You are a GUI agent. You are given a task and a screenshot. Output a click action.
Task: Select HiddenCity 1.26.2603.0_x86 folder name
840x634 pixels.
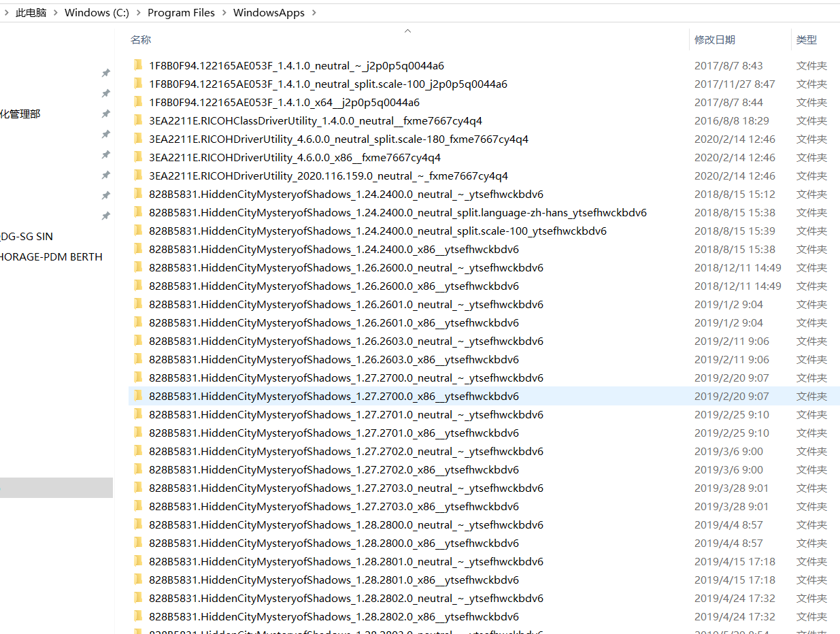click(x=334, y=360)
